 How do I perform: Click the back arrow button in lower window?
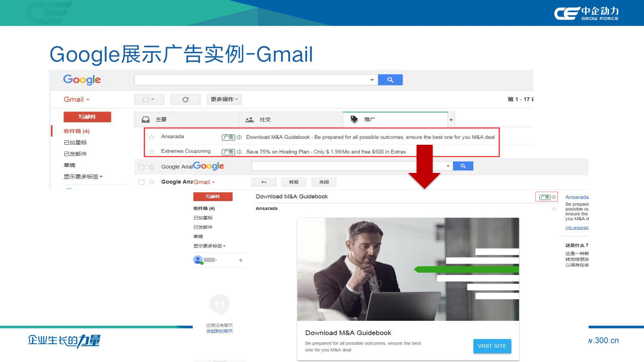coord(264,182)
